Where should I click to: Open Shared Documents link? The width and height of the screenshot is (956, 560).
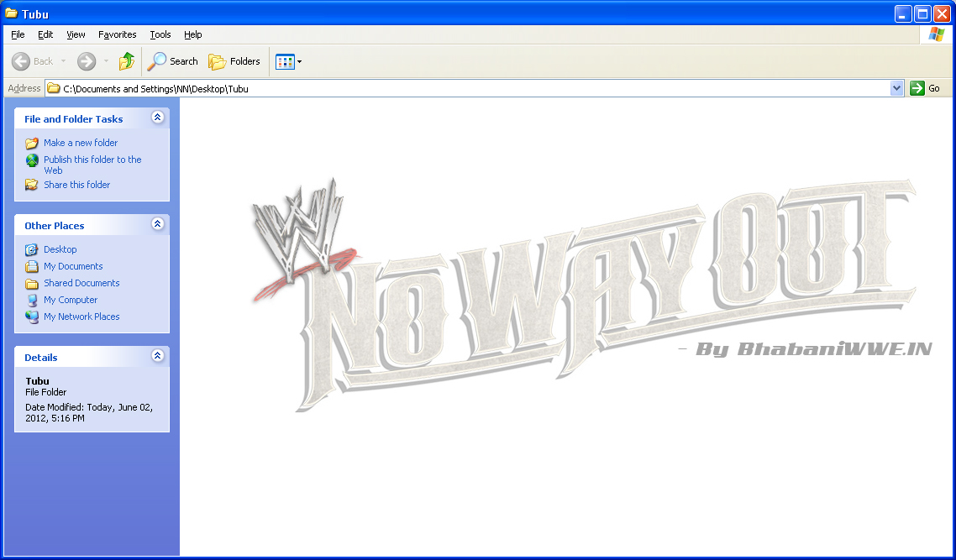[x=81, y=283]
